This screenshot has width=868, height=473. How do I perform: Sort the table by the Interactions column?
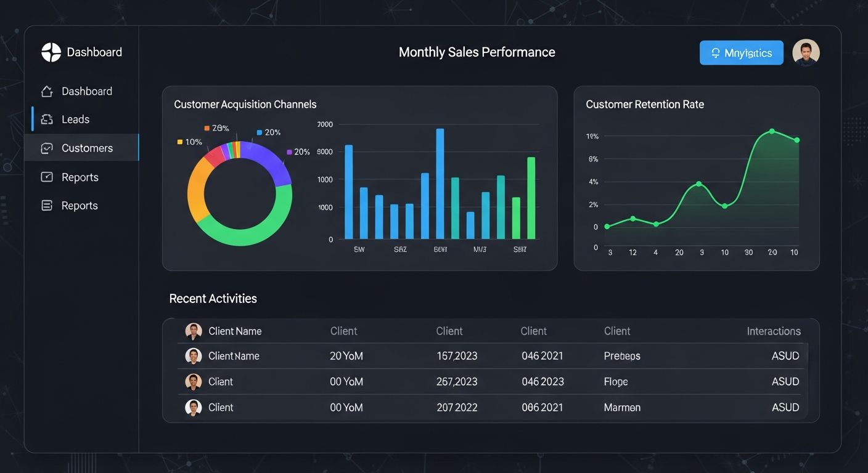[774, 331]
